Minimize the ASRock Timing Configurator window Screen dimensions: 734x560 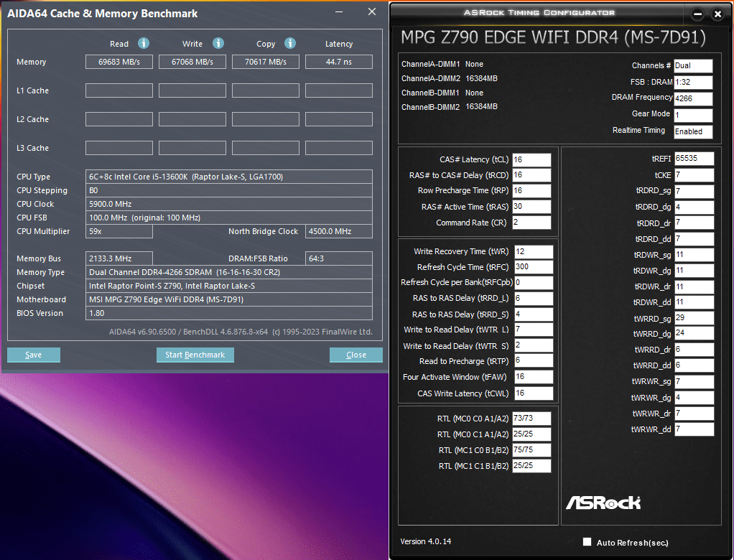[697, 14]
